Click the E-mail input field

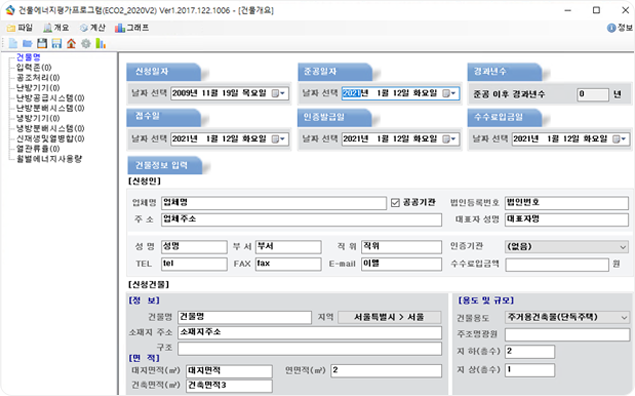tap(401, 264)
